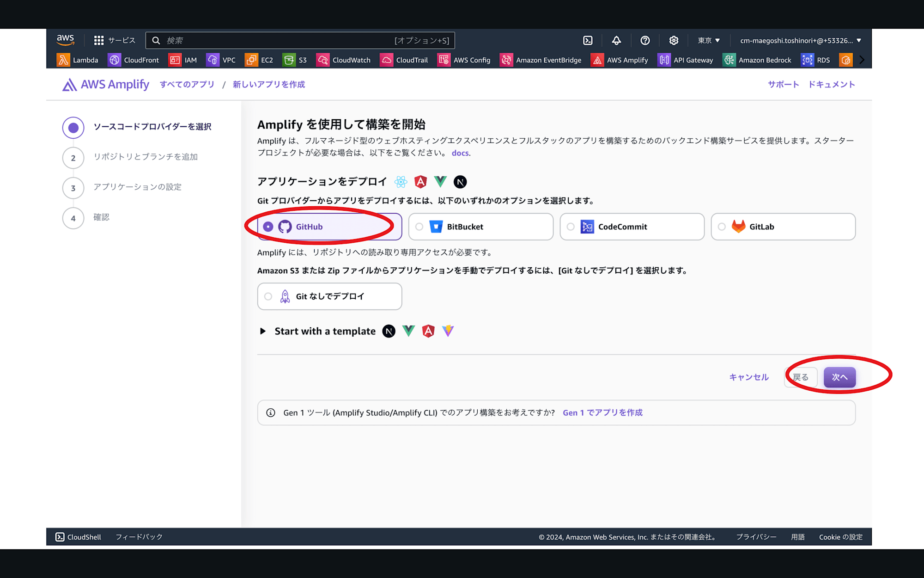924x578 pixels.
Task: Select step 2 リポジトリとブランチを追加
Action: click(x=130, y=157)
